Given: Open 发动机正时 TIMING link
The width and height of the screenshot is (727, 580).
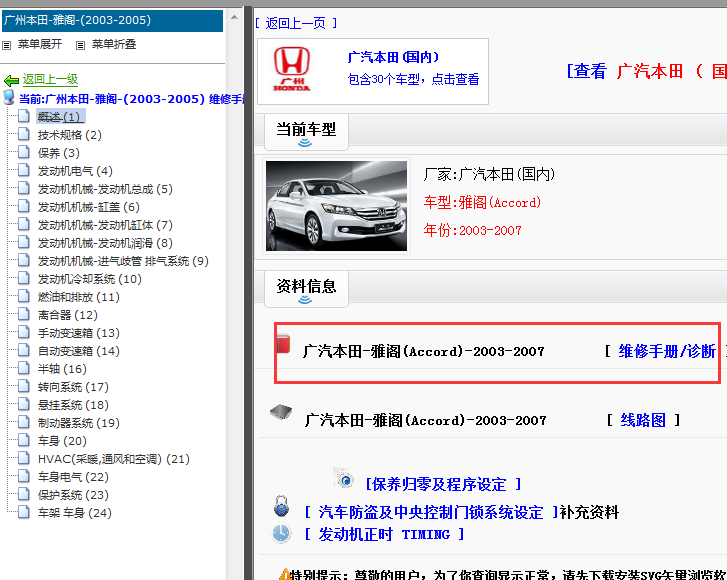Looking at the screenshot, I should tap(384, 535).
